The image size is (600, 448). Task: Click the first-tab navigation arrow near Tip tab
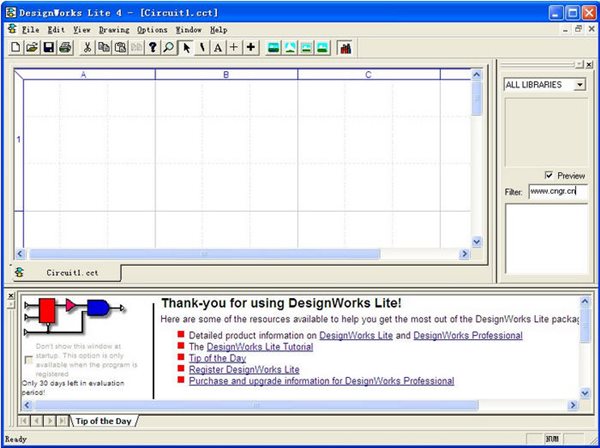[24, 421]
